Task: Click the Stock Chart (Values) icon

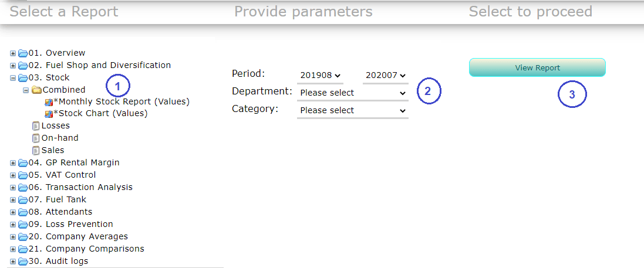Action: tap(49, 114)
